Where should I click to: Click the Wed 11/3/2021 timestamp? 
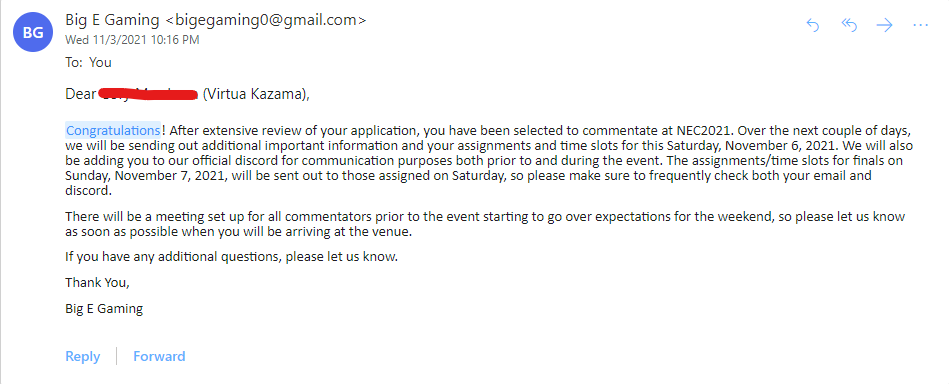pyautogui.click(x=132, y=40)
